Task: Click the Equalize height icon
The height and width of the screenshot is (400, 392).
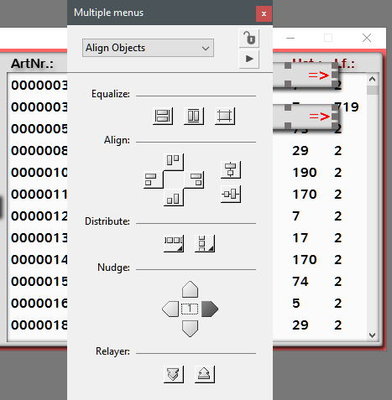Action: (x=194, y=116)
